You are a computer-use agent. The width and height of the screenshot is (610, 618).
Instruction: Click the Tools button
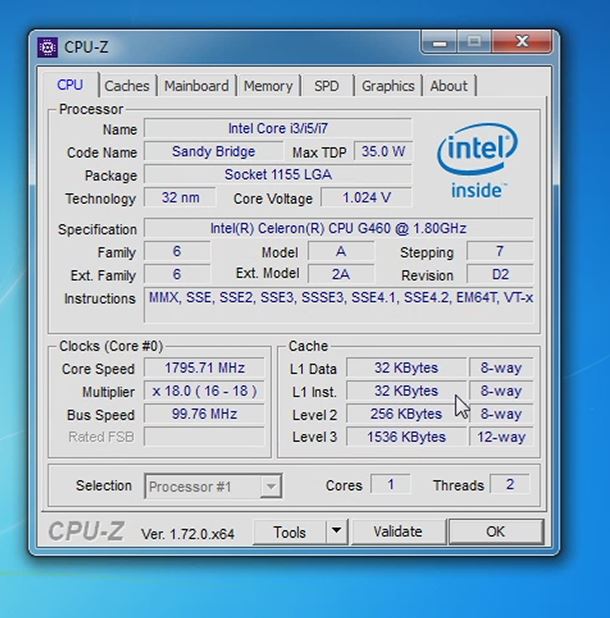point(290,532)
